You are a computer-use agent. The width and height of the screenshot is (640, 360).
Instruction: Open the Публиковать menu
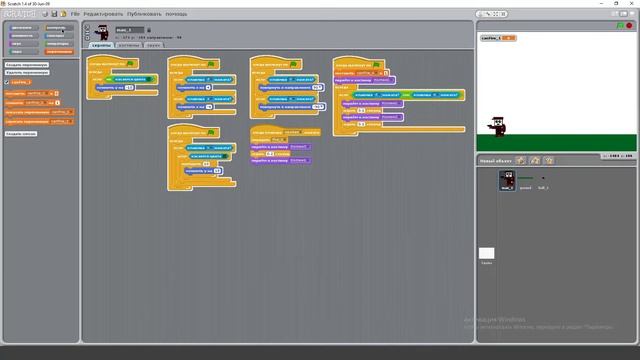pyautogui.click(x=144, y=14)
